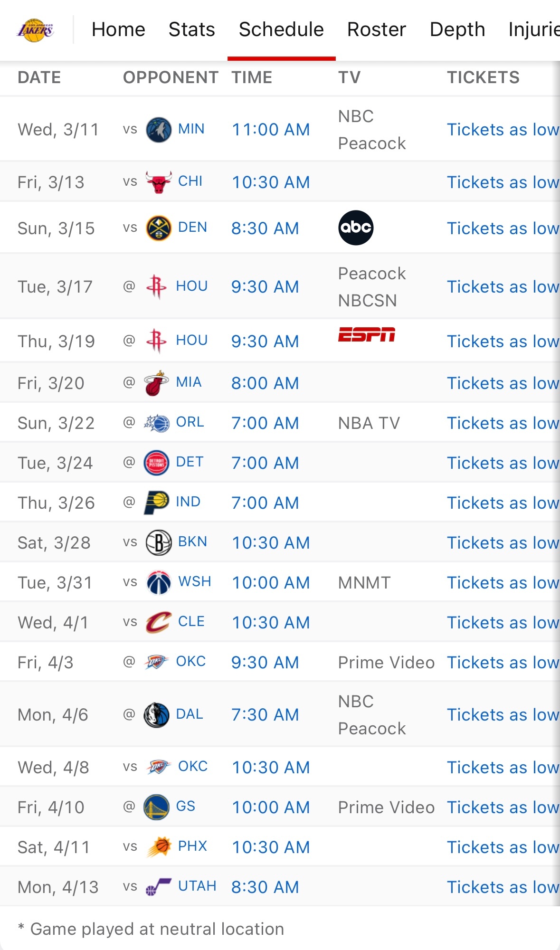The width and height of the screenshot is (560, 950).
Task: Click the Golden State Warriors logo
Action: pos(156,807)
